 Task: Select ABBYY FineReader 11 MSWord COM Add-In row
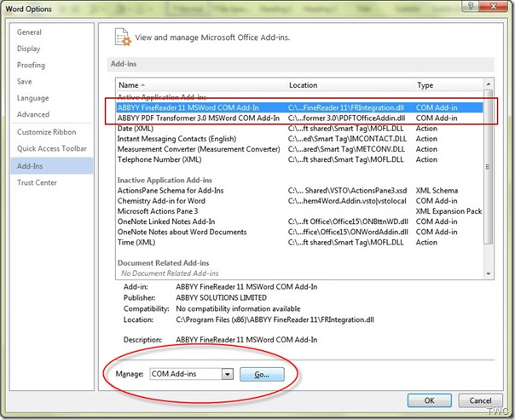(299, 107)
